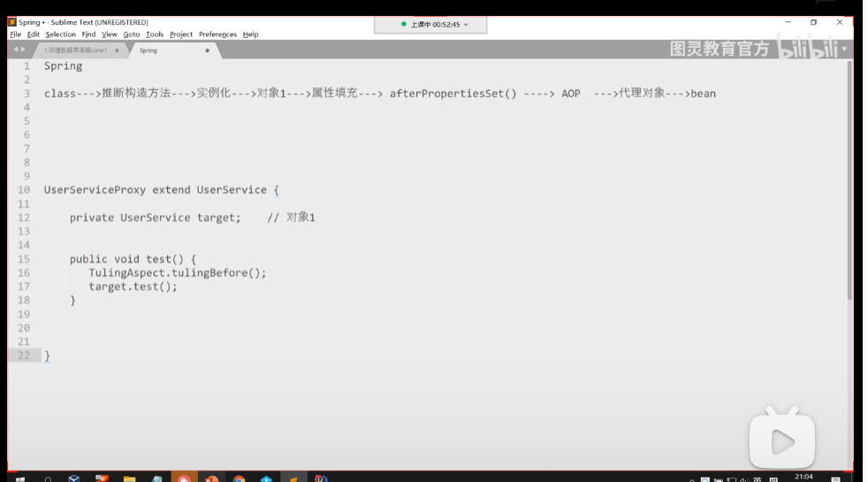Open the notification center icon
Image resolution: width=868 pixels, height=482 pixels.
coord(836,479)
